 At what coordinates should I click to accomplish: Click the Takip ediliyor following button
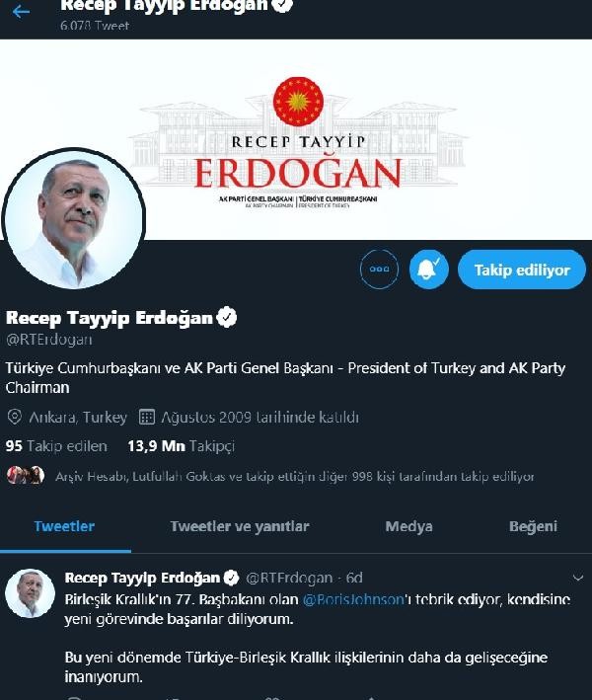point(522,270)
